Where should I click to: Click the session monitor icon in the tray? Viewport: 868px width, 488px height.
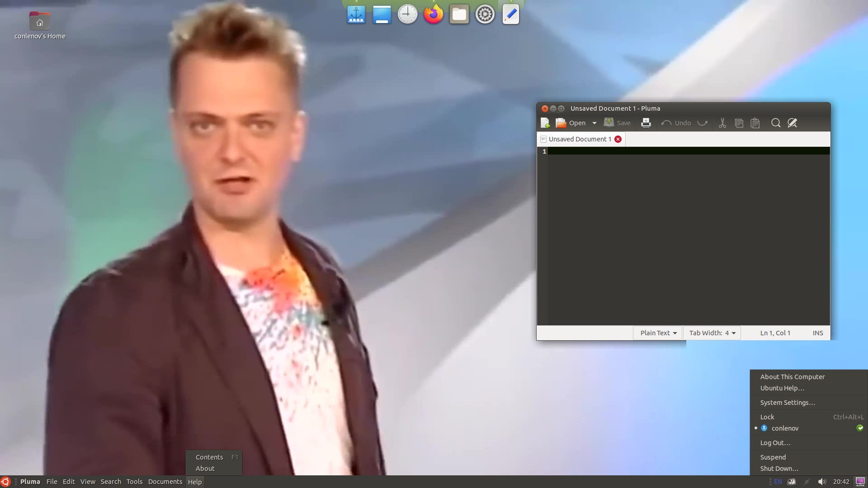point(860,482)
